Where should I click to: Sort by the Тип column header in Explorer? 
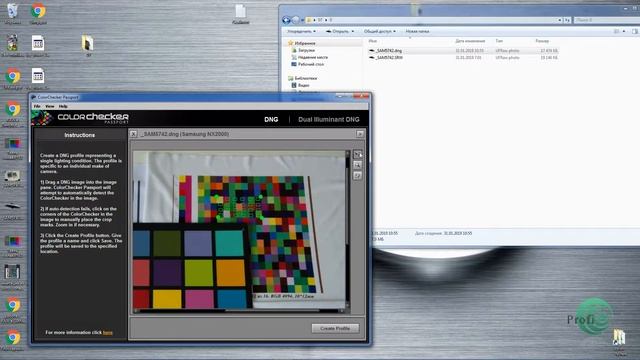(x=499, y=41)
